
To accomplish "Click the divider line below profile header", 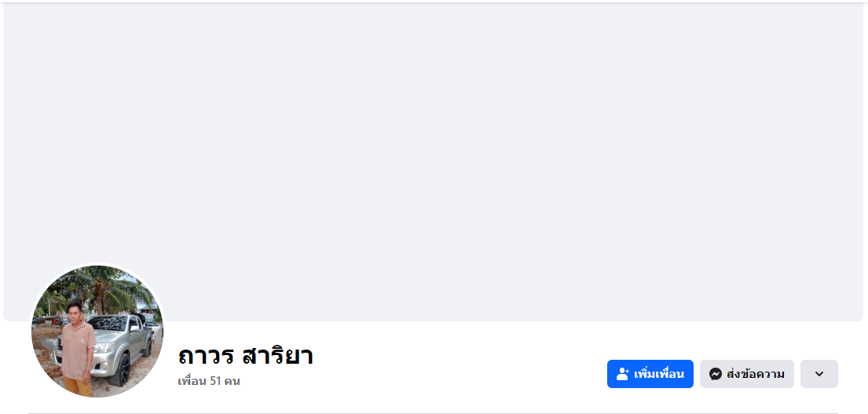I will tap(433, 412).
